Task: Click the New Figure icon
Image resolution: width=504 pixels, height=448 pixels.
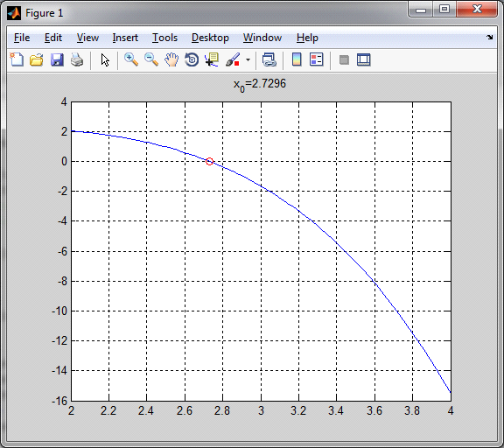Action: coord(17,59)
